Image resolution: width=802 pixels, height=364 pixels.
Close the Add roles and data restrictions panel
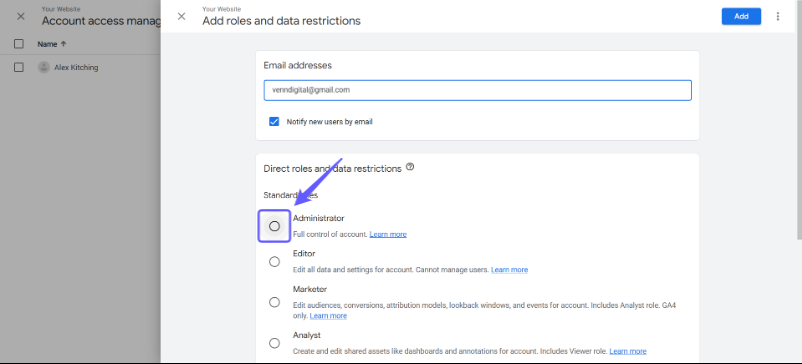click(181, 16)
